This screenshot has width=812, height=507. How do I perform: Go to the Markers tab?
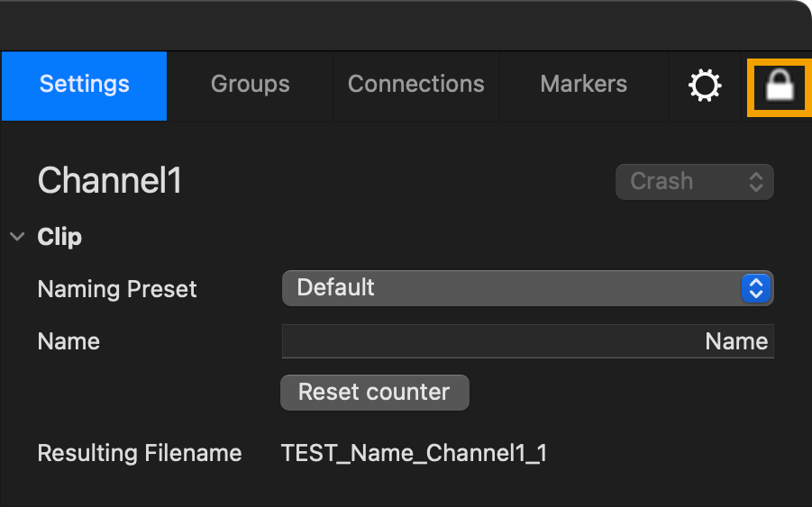584,86
